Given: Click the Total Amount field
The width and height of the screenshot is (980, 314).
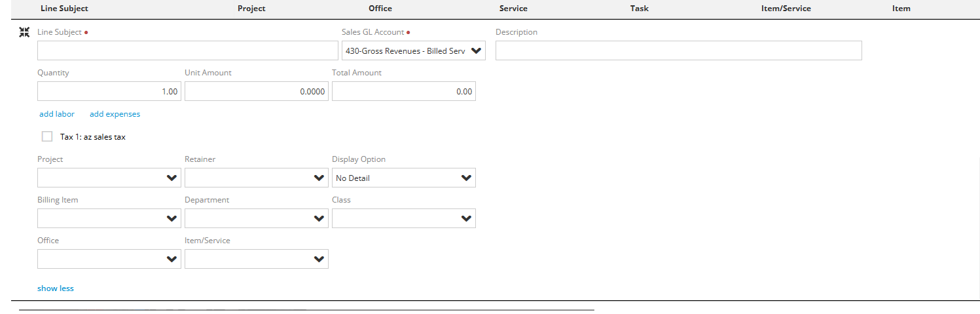Looking at the screenshot, I should click(x=404, y=91).
